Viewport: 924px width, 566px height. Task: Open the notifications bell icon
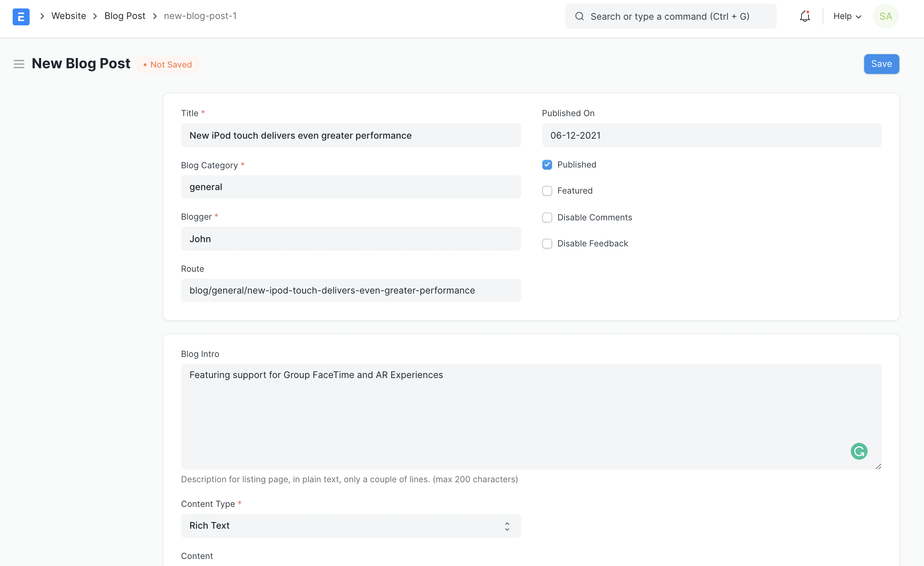click(804, 17)
